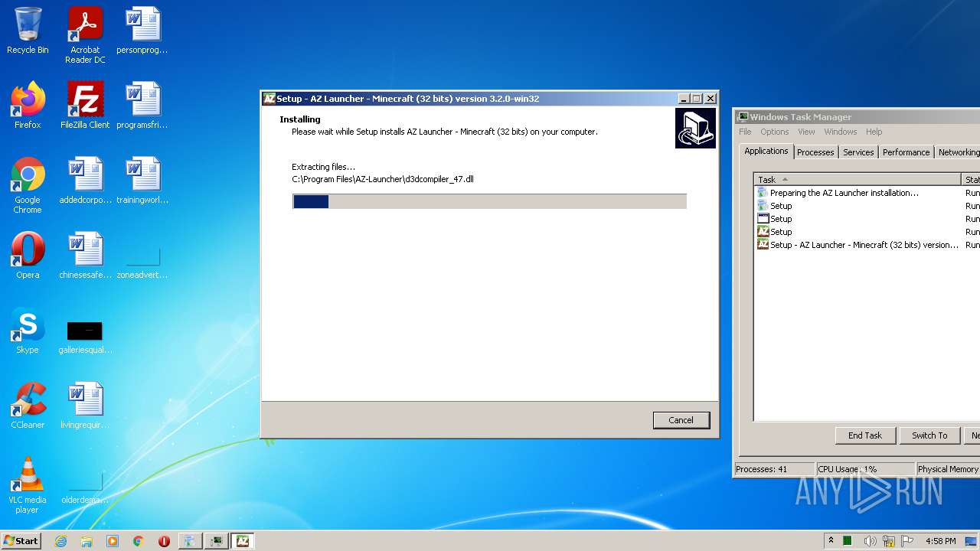Select the chinesesafe Word document icon
The height and width of the screenshot is (551, 980).
point(85,256)
